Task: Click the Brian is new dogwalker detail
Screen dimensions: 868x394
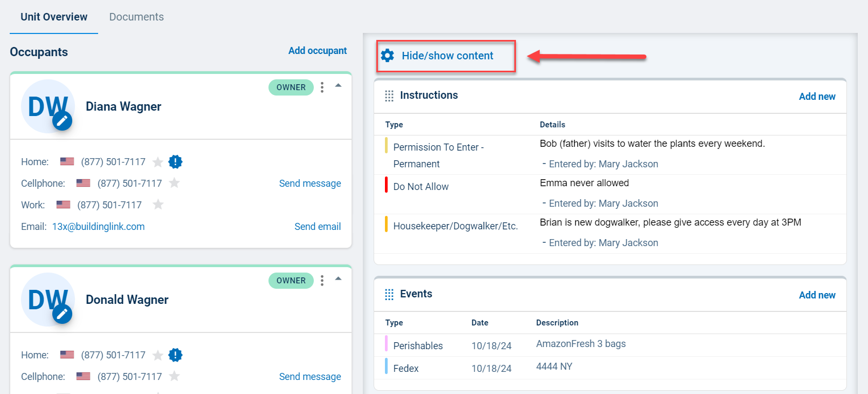Action: point(670,222)
